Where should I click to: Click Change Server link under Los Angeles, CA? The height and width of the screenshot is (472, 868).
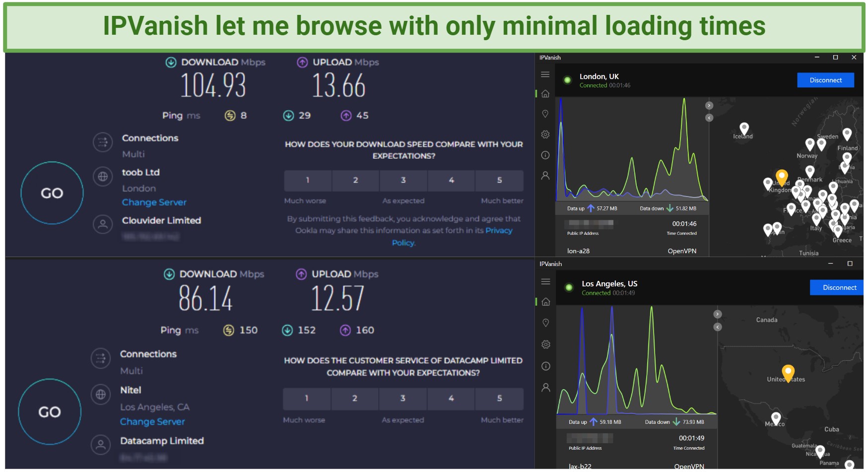click(x=152, y=421)
